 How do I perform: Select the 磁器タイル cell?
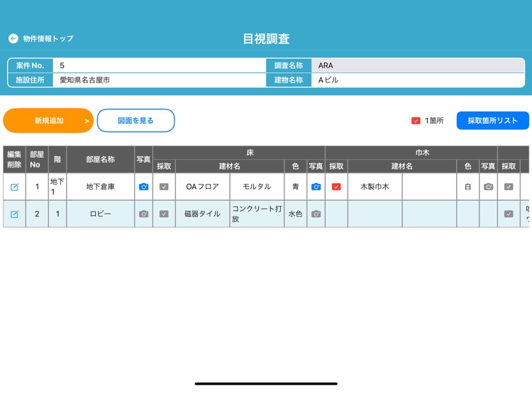(203, 214)
